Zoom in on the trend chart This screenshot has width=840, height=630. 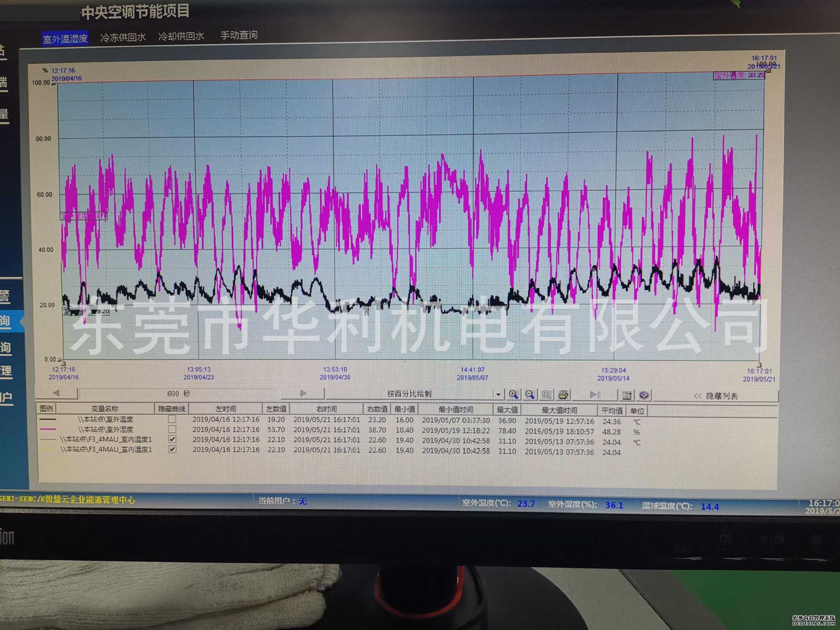coord(513,395)
